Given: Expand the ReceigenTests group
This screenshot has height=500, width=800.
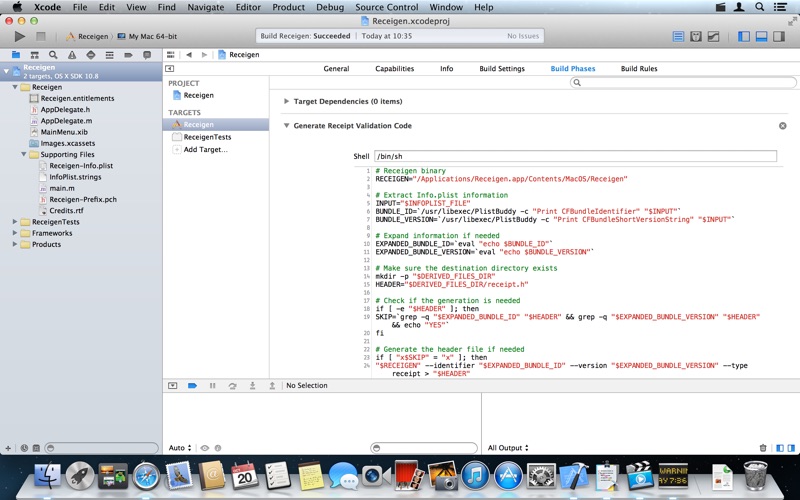Looking at the screenshot, I should coord(15,221).
